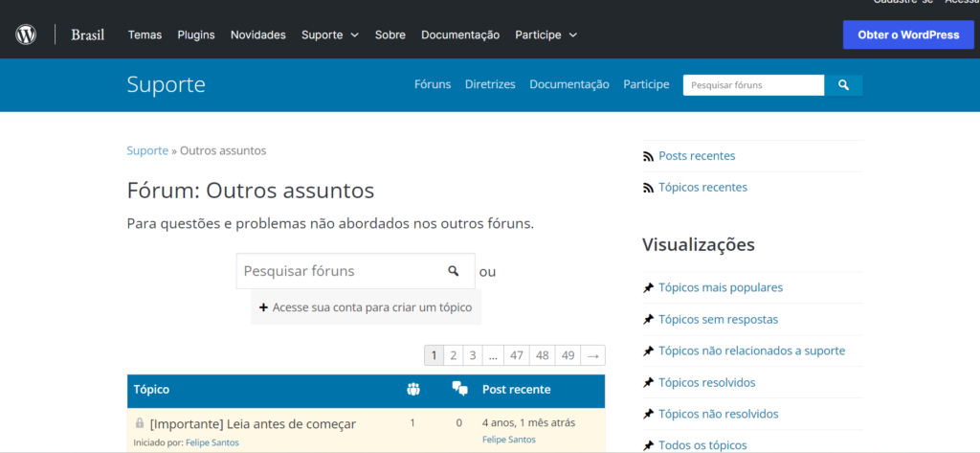
Task: Click the pin icon beside Tópicos não resolvidos
Action: 648,414
